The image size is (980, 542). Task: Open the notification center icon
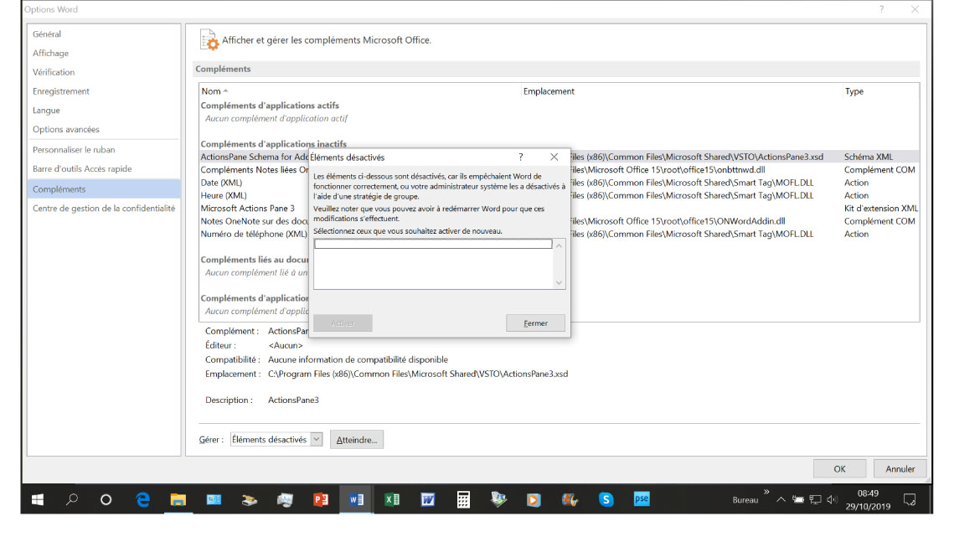[x=910, y=499]
